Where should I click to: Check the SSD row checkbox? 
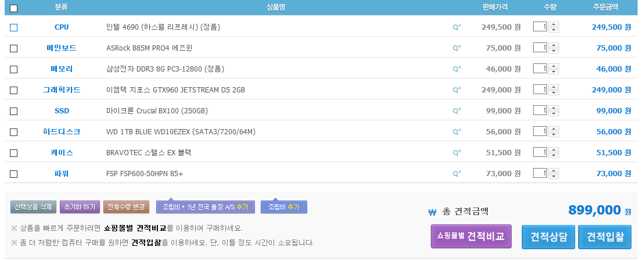[x=13, y=111]
